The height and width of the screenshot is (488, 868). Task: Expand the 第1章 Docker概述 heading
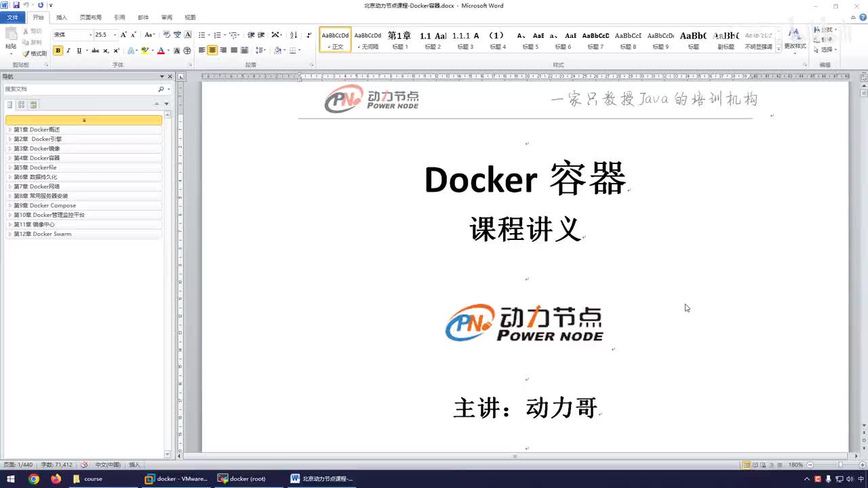(9, 129)
